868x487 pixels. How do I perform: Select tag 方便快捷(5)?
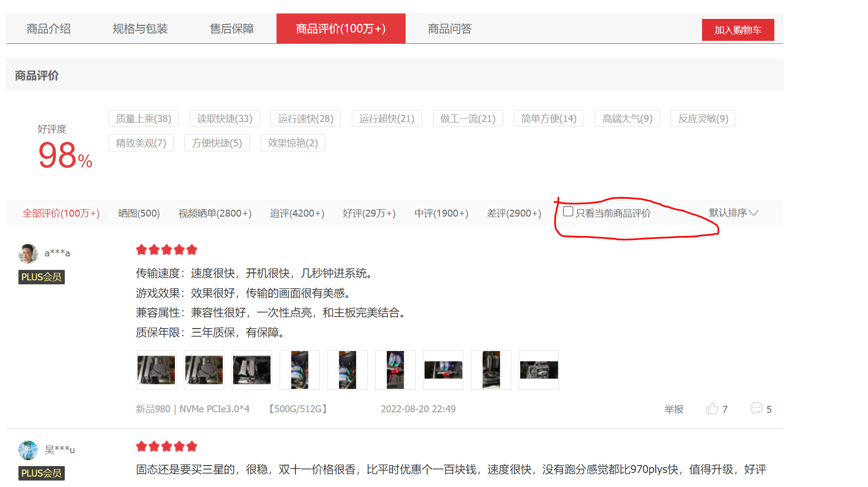tap(217, 143)
